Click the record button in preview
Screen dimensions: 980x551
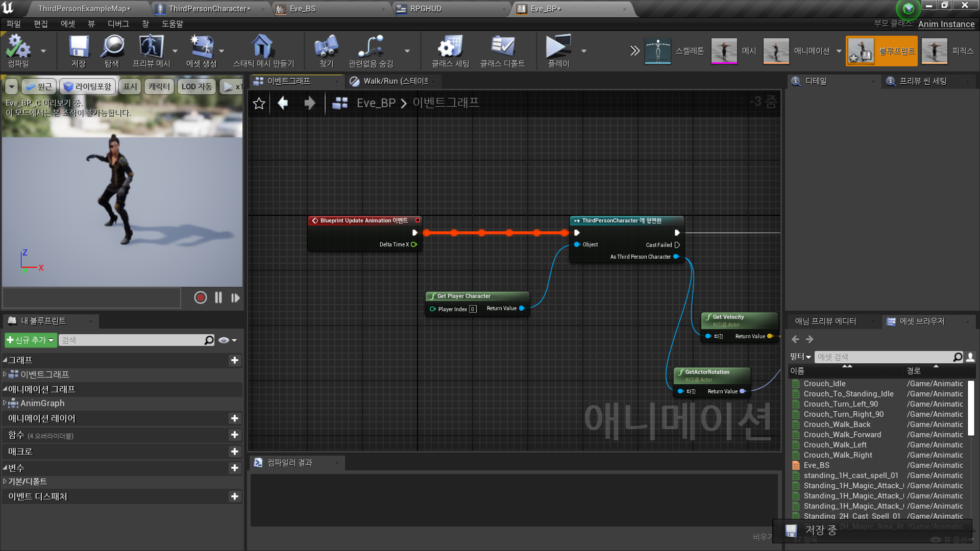click(200, 297)
